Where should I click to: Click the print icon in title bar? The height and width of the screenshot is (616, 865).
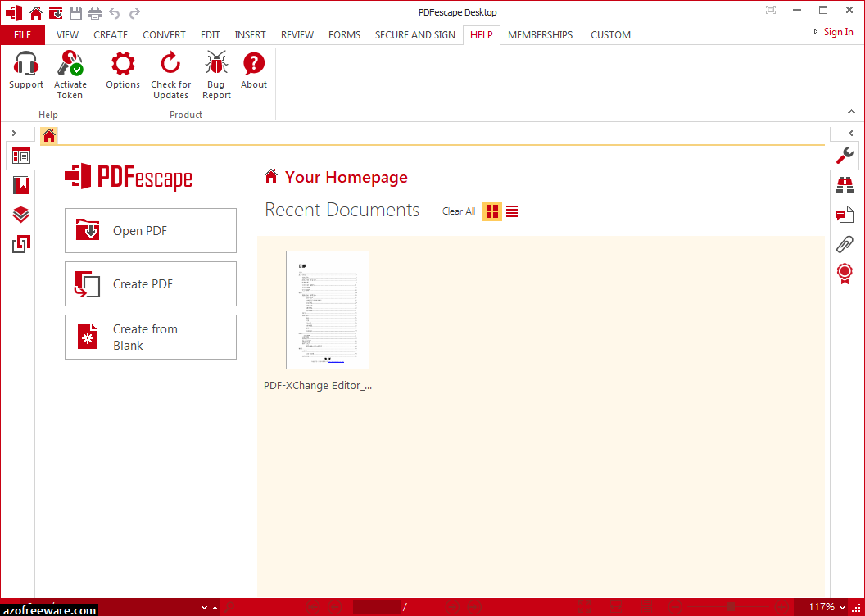point(95,12)
